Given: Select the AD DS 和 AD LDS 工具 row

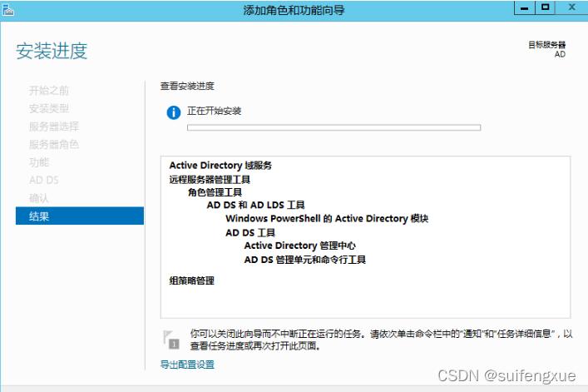Looking at the screenshot, I should point(256,205).
